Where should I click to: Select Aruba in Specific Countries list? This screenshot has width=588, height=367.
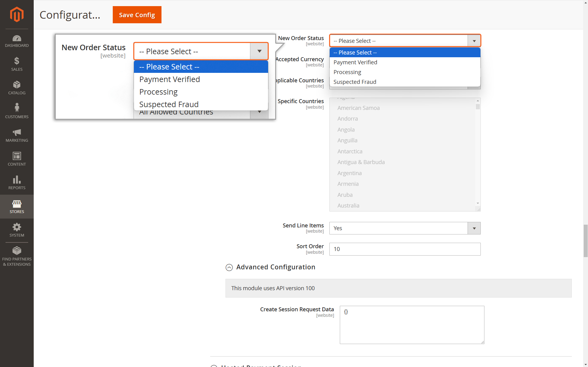(345, 195)
